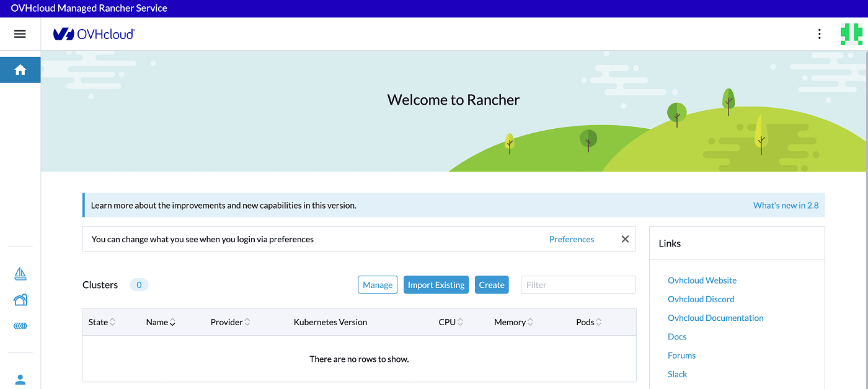Open the green user avatar menu
This screenshot has width=868, height=389.
[851, 34]
